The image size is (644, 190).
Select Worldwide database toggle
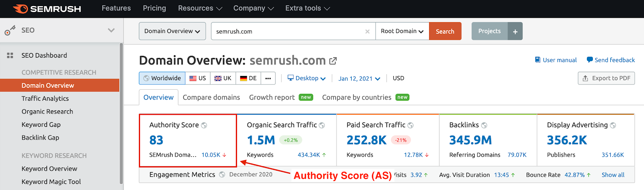(x=162, y=78)
